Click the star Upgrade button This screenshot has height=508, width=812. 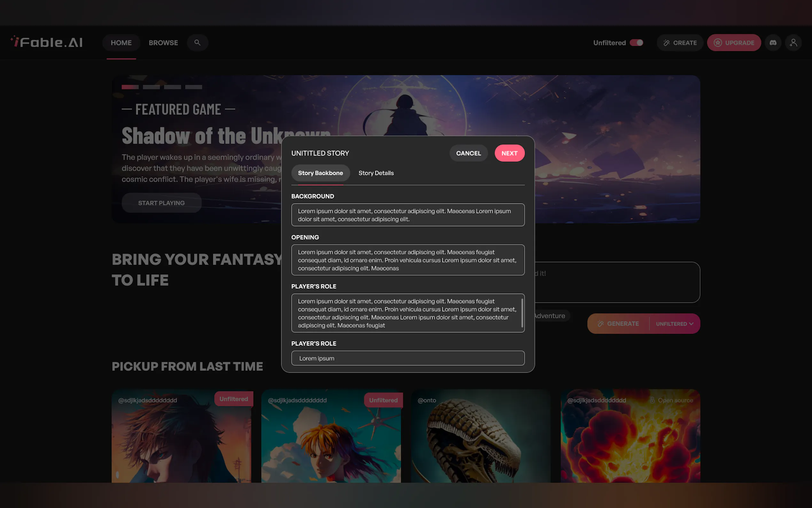point(734,43)
